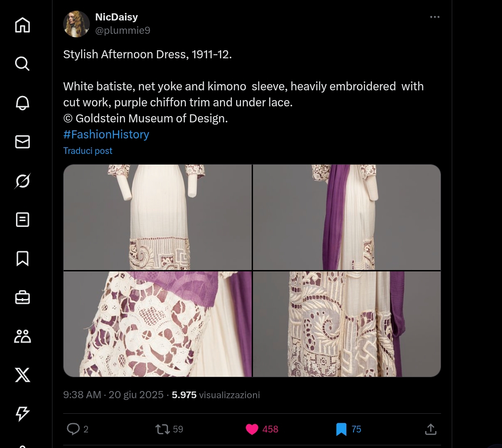The image size is (502, 448).
Task: Open the top-left dress photo thumbnail
Action: 157,217
